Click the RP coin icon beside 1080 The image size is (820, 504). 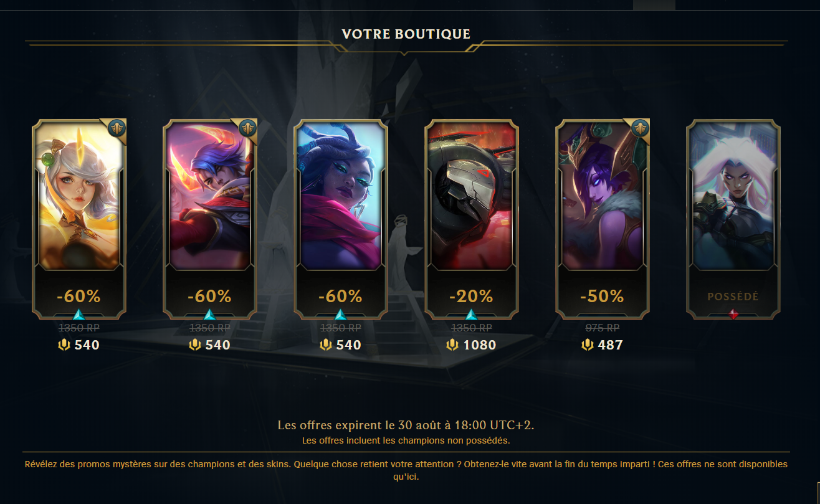click(452, 345)
